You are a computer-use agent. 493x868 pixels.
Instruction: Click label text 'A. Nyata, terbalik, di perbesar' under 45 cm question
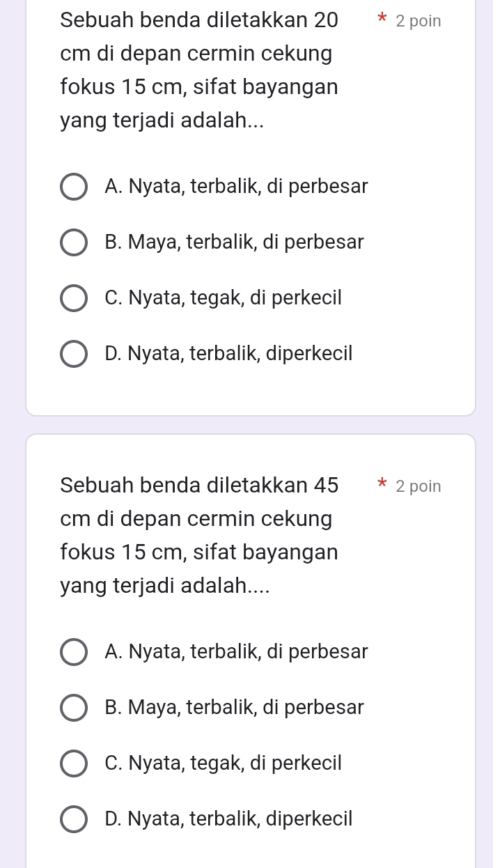pos(236,652)
